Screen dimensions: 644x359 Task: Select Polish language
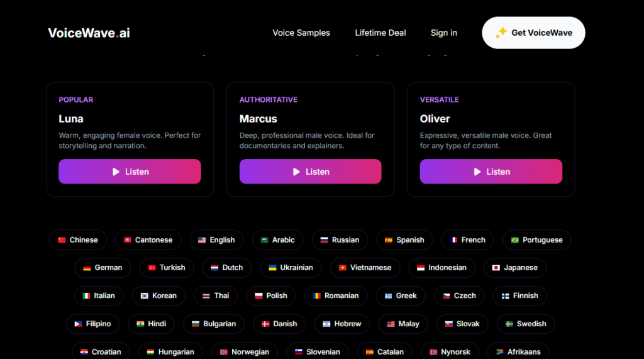[271, 295]
